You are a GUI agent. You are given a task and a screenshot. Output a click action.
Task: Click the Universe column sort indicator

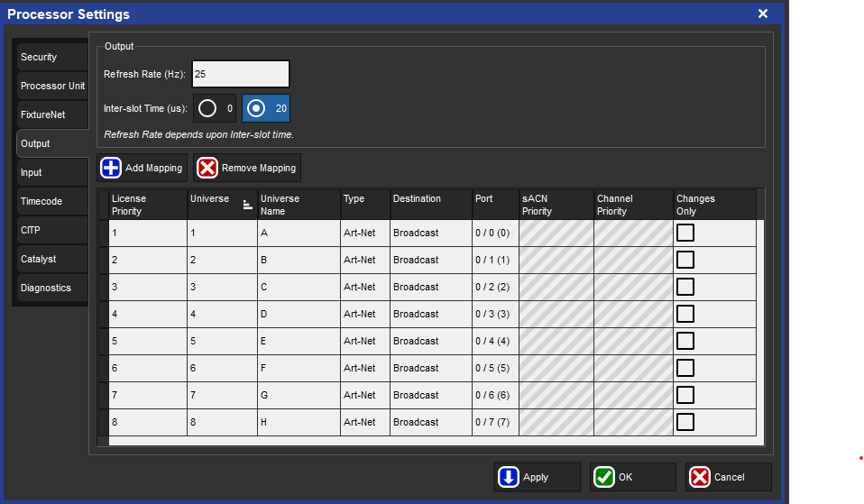pyautogui.click(x=247, y=205)
